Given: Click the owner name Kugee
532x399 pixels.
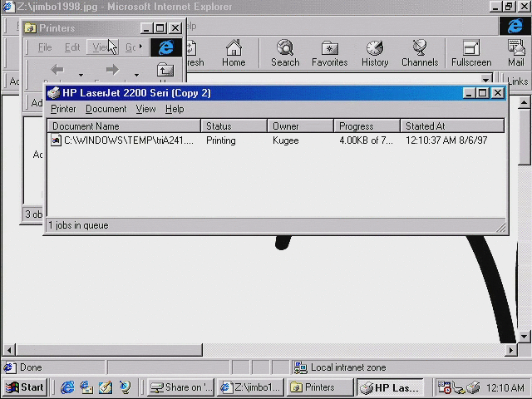Looking at the screenshot, I should (x=286, y=140).
